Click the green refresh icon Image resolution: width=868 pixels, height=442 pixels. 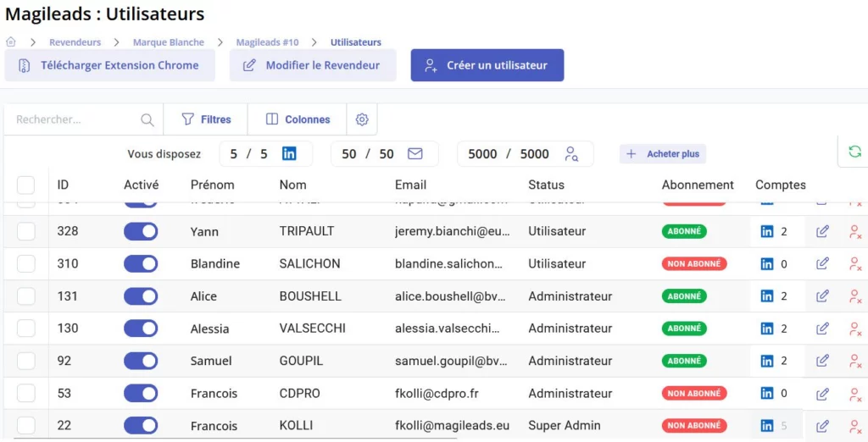(x=854, y=152)
